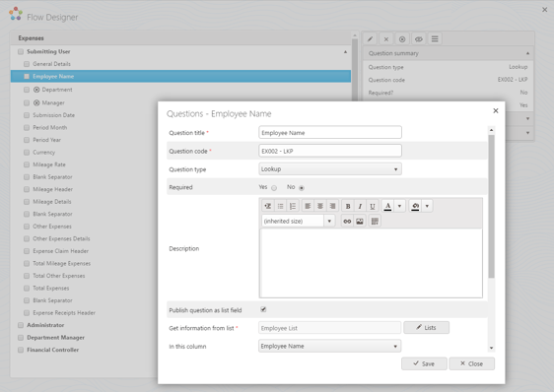Viewport: 554px width, 392px height.
Task: Select the Yes radio button for Required
Action: pos(274,188)
